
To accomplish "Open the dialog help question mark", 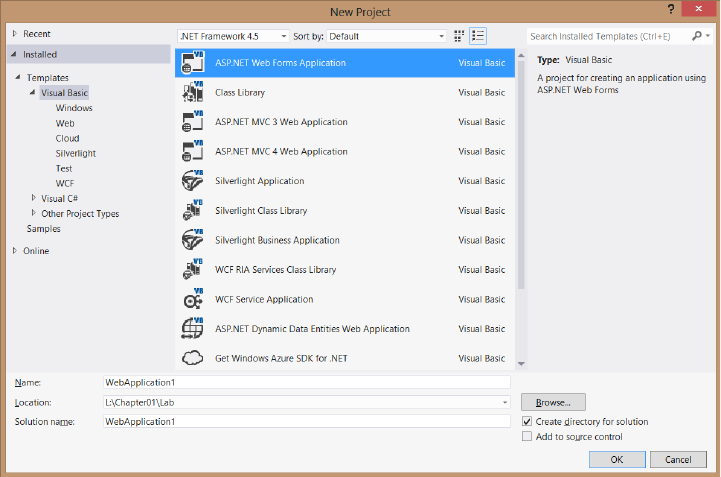I will pyautogui.click(x=671, y=9).
